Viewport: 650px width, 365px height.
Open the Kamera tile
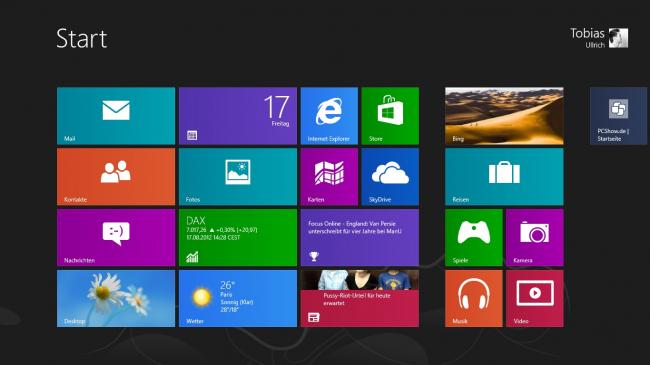(x=535, y=238)
